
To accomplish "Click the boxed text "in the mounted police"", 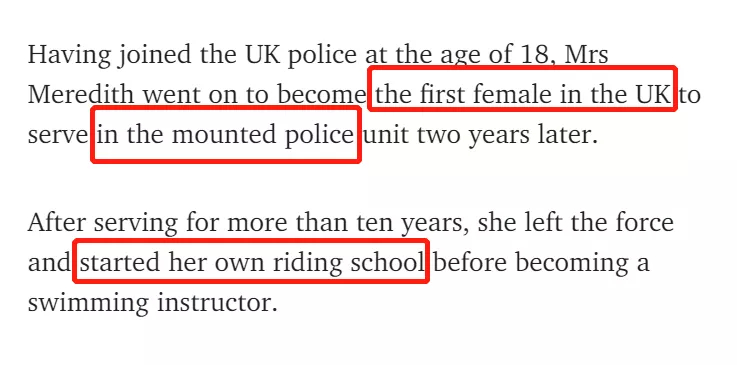I will (226, 136).
